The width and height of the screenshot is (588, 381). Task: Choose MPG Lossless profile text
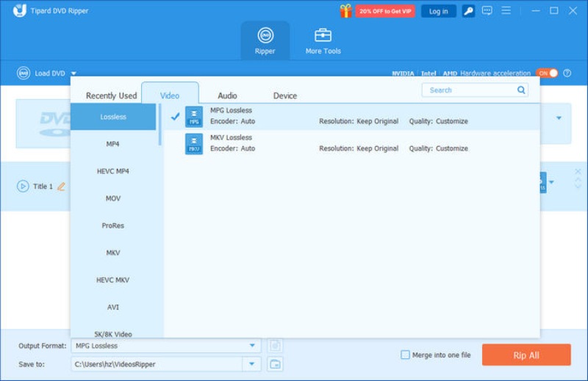click(x=231, y=110)
